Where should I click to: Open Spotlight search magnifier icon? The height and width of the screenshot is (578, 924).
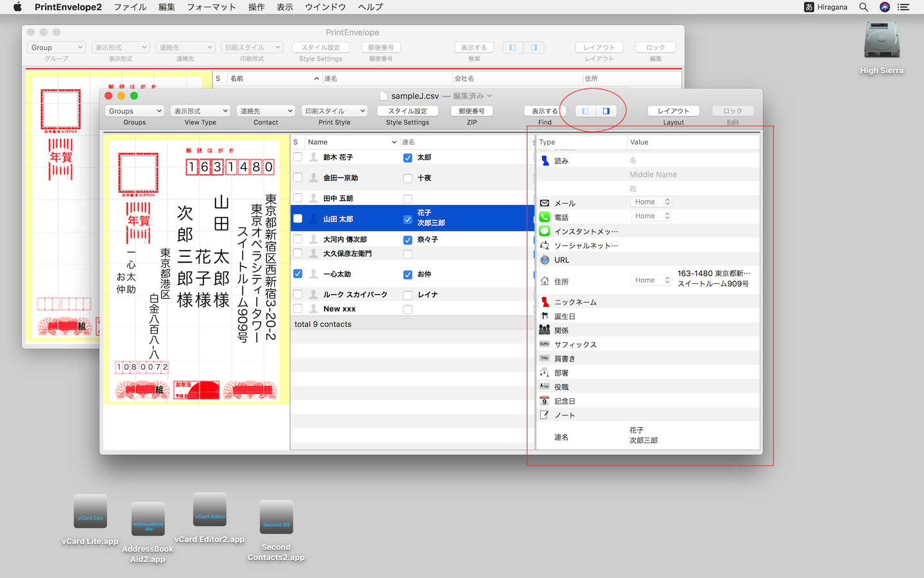pyautogui.click(x=864, y=7)
